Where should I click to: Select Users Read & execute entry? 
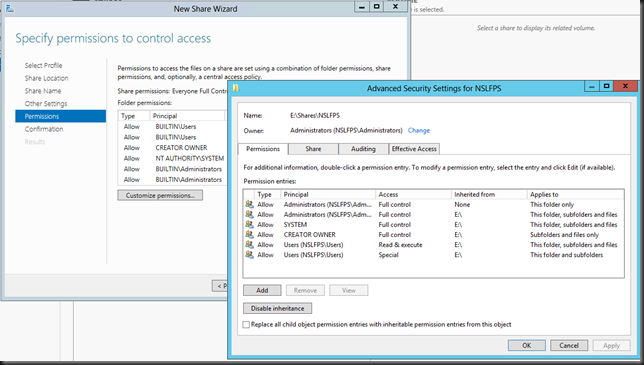click(433, 245)
